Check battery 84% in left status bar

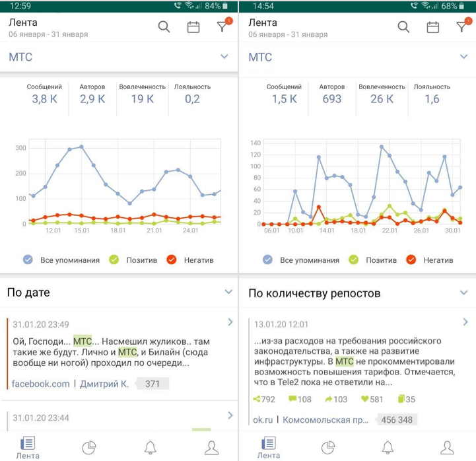click(x=217, y=6)
